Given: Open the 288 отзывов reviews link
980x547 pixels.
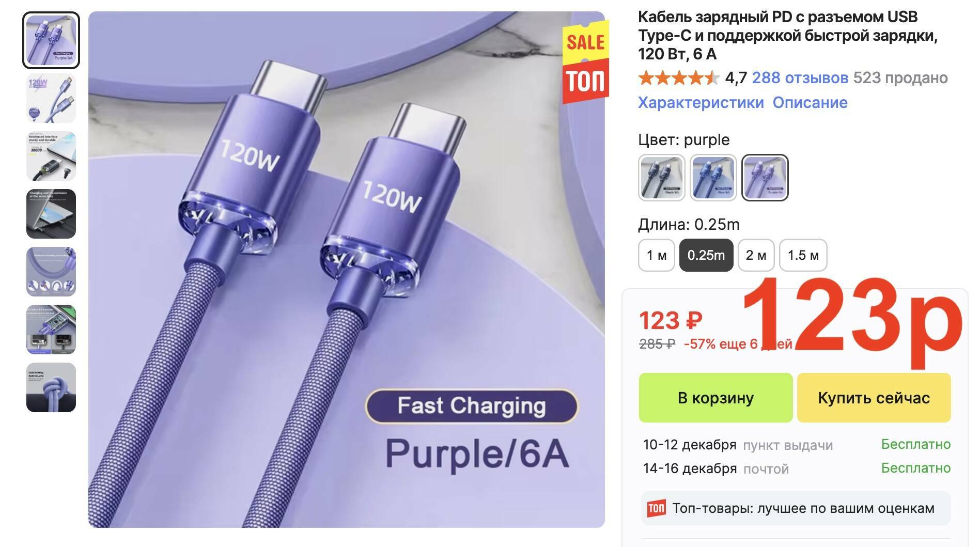Looking at the screenshot, I should point(800,78).
